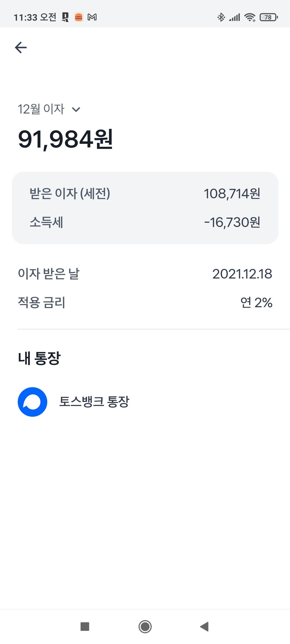
Task: Tap the Bluetooth status icon
Action: 221,17
